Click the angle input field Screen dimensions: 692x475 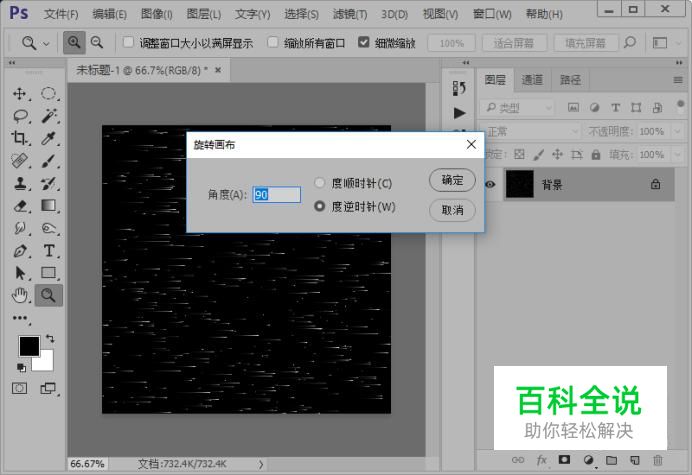pos(277,195)
